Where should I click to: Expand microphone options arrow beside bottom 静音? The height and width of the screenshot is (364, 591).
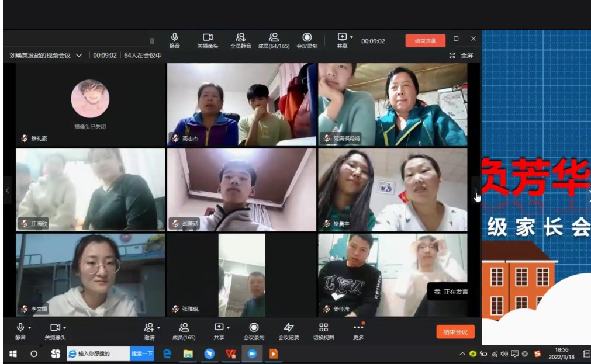pyautogui.click(x=30, y=328)
